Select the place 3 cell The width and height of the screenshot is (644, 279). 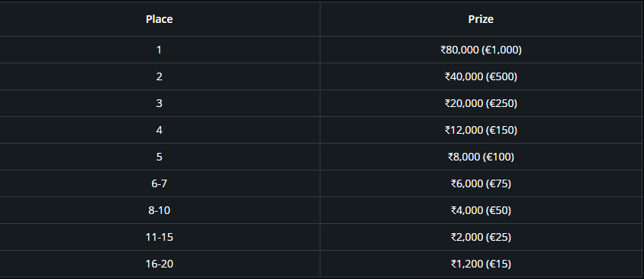click(159, 103)
